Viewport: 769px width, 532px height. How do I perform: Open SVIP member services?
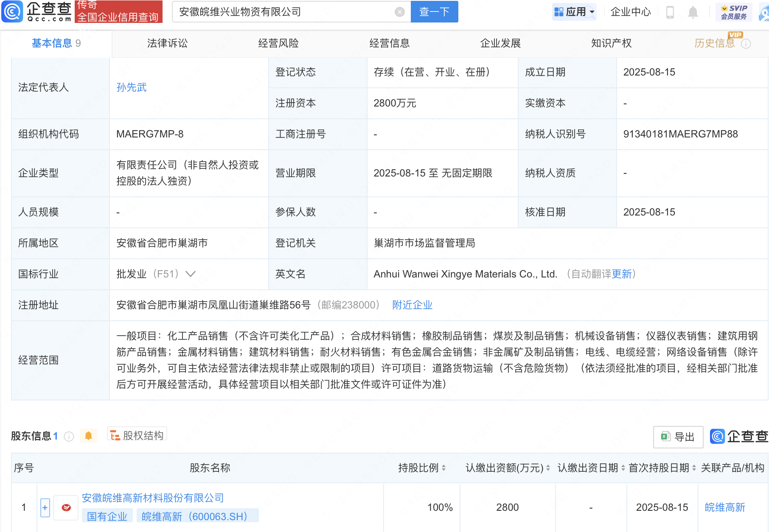click(734, 12)
